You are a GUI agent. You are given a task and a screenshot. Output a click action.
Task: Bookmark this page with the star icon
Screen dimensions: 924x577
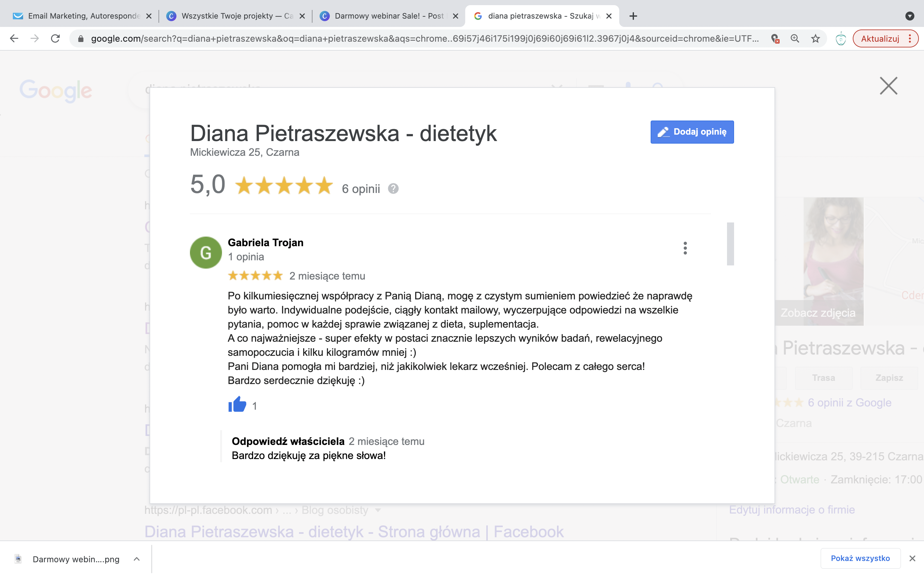coord(815,38)
